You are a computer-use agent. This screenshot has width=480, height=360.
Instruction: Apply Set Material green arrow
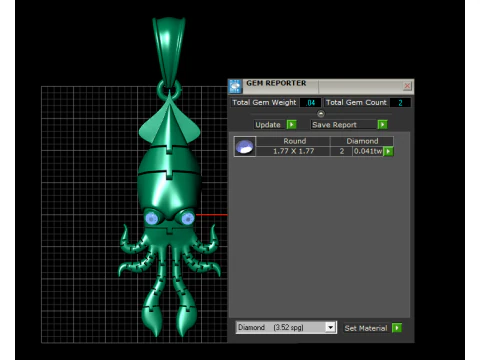397,328
